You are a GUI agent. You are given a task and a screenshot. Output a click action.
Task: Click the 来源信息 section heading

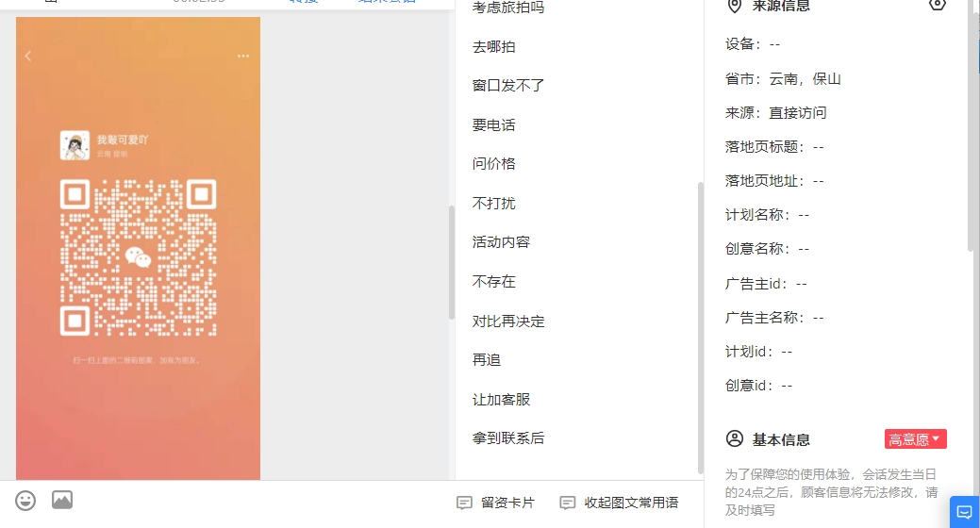click(x=781, y=7)
